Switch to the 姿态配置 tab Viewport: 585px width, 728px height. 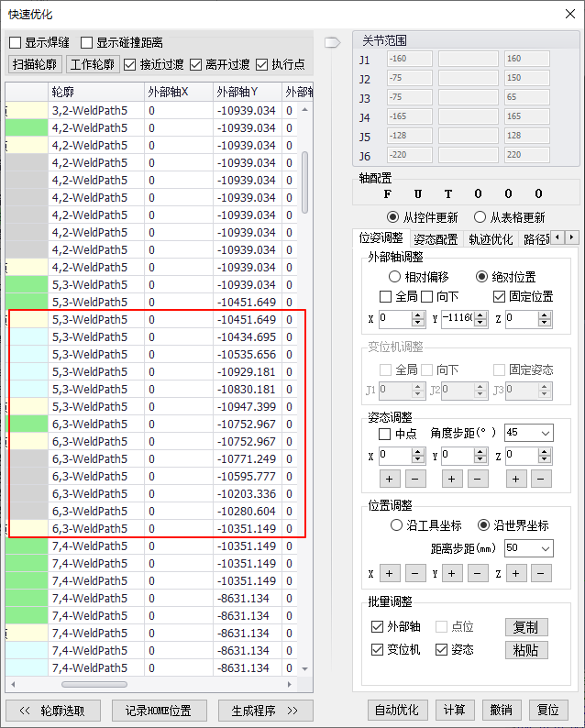click(436, 239)
